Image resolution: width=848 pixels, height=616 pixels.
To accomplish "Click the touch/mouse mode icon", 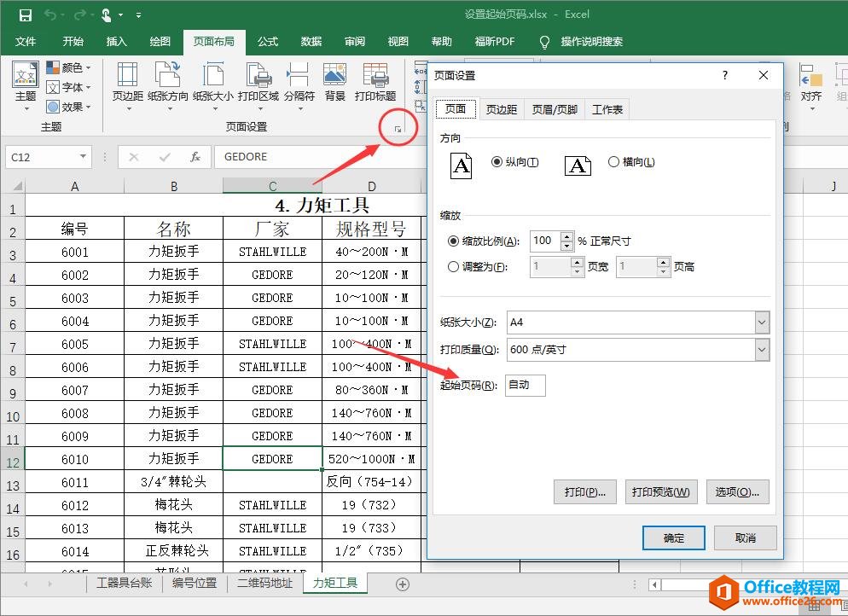I will pos(107,15).
